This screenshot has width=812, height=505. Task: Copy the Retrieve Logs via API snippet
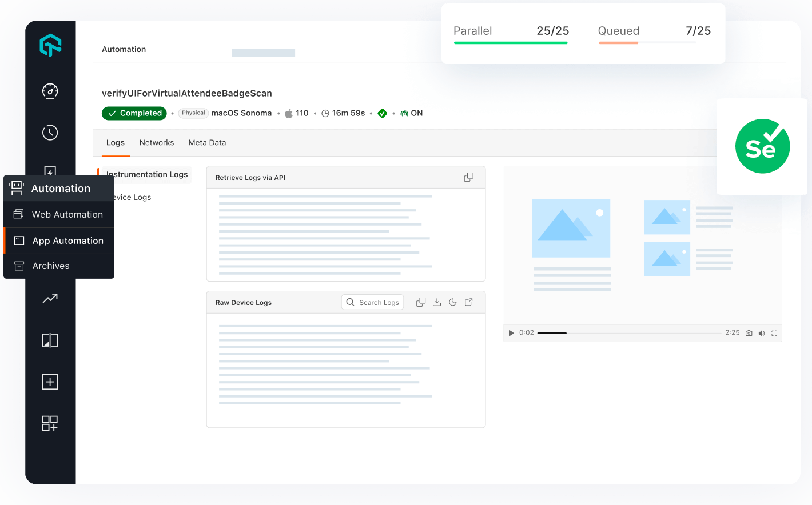tap(468, 177)
